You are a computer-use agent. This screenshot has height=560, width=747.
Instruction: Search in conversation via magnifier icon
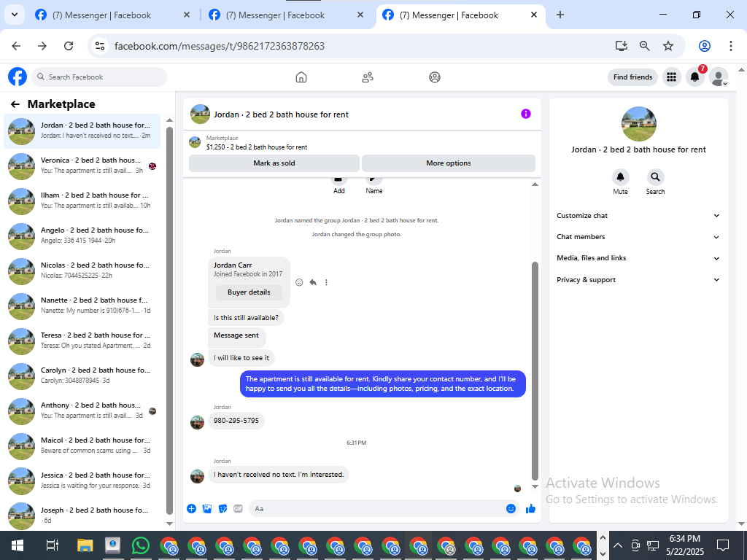[656, 177]
